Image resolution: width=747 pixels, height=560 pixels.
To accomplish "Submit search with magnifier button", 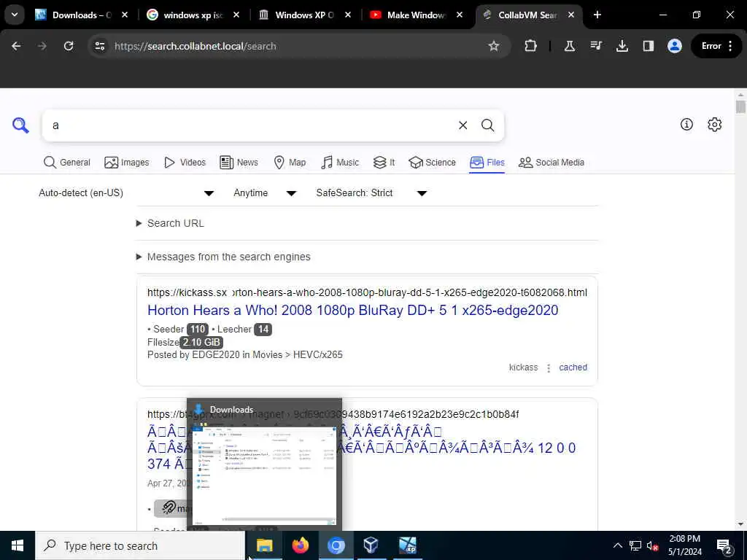I will pos(487,125).
